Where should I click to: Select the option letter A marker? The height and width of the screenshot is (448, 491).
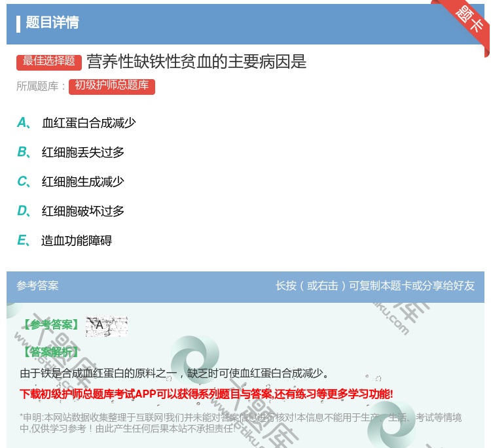coord(22,122)
